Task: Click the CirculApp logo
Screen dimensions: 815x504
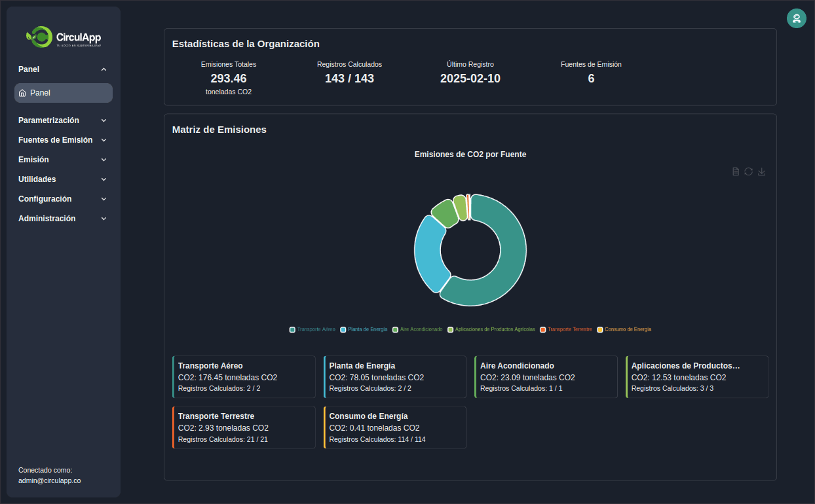Action: pyautogui.click(x=64, y=37)
